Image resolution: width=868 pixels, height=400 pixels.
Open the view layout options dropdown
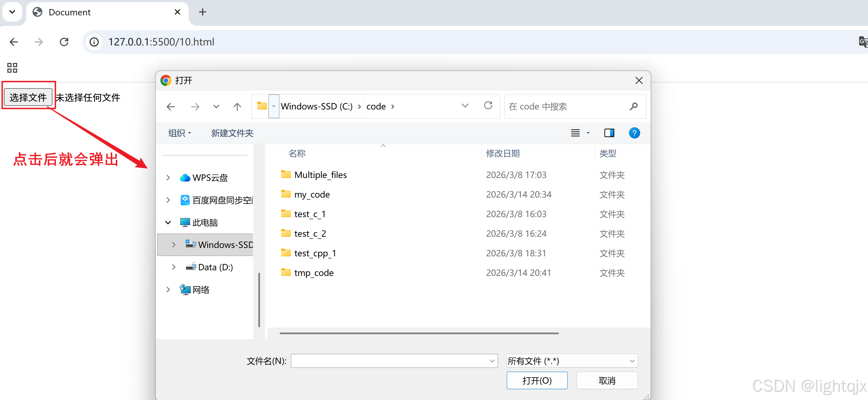588,133
